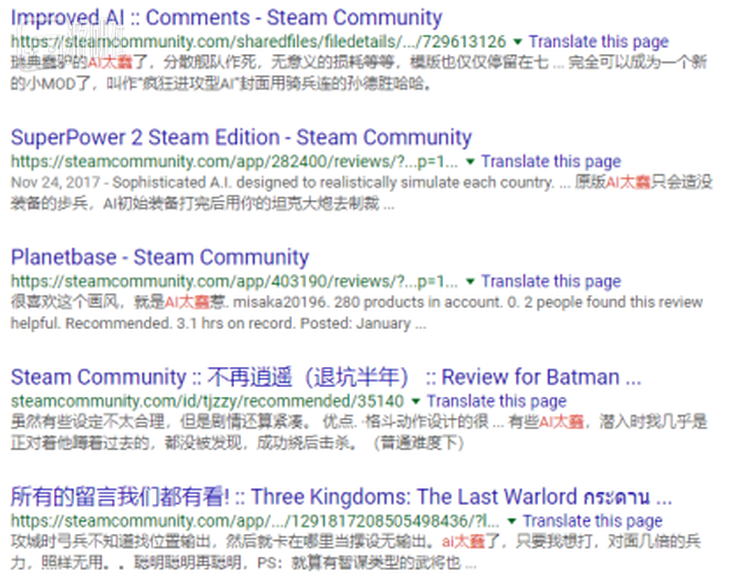The width and height of the screenshot is (750, 580).
Task: Expand dropdown arrow beside the 1291817208505498436 URL
Action: (x=512, y=521)
